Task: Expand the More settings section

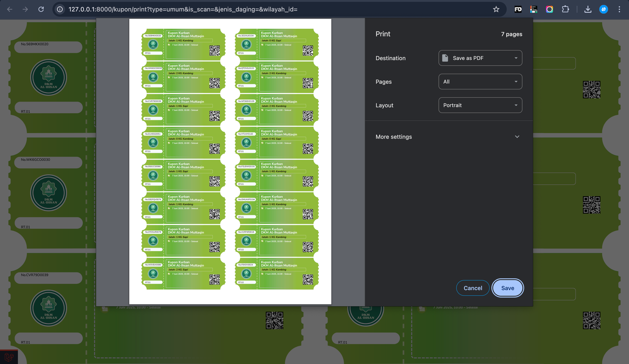Action: pos(449,137)
